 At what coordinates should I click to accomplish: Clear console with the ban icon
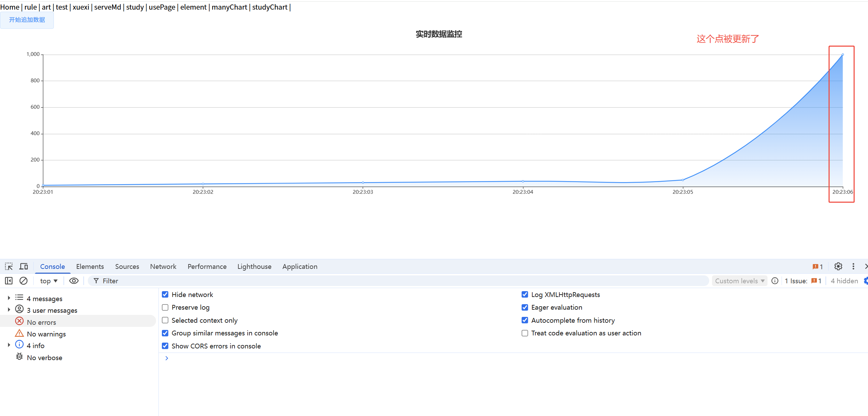pos(23,281)
